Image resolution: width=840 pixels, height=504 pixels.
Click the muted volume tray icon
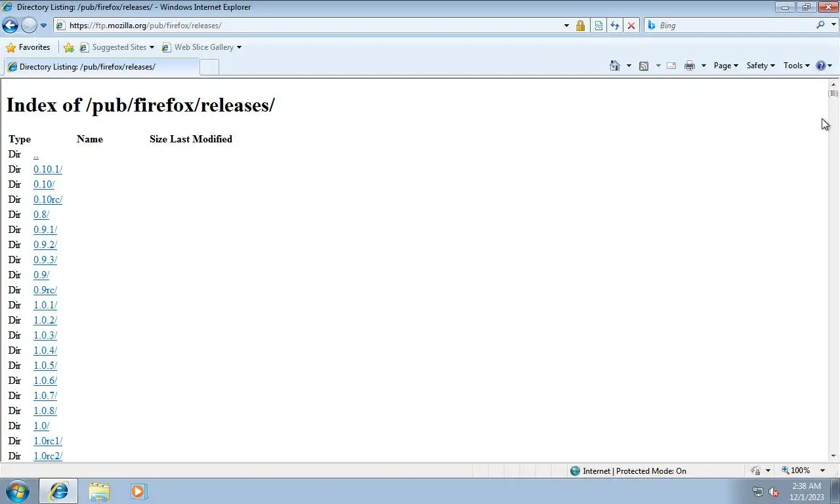pos(774,492)
